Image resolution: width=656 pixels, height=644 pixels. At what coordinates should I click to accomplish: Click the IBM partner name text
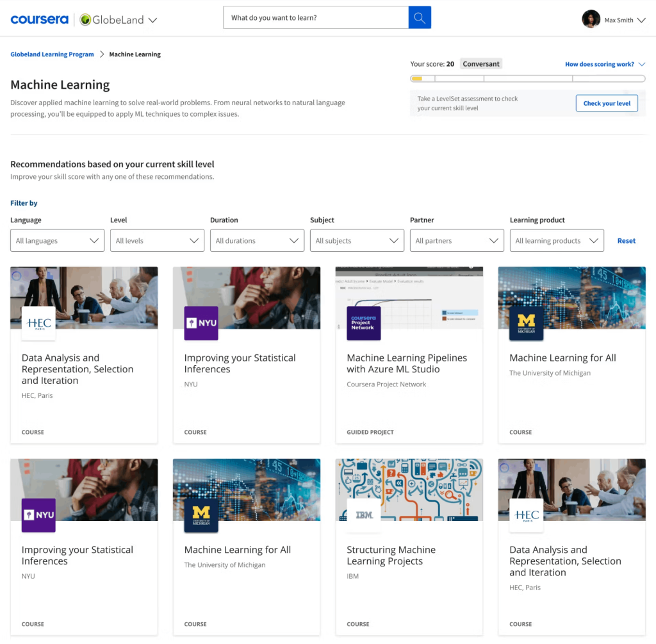(x=353, y=577)
